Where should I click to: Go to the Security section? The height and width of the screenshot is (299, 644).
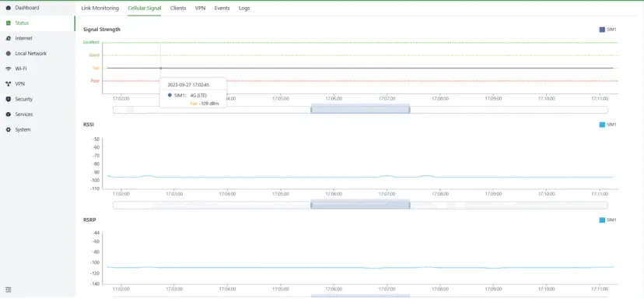tap(24, 99)
